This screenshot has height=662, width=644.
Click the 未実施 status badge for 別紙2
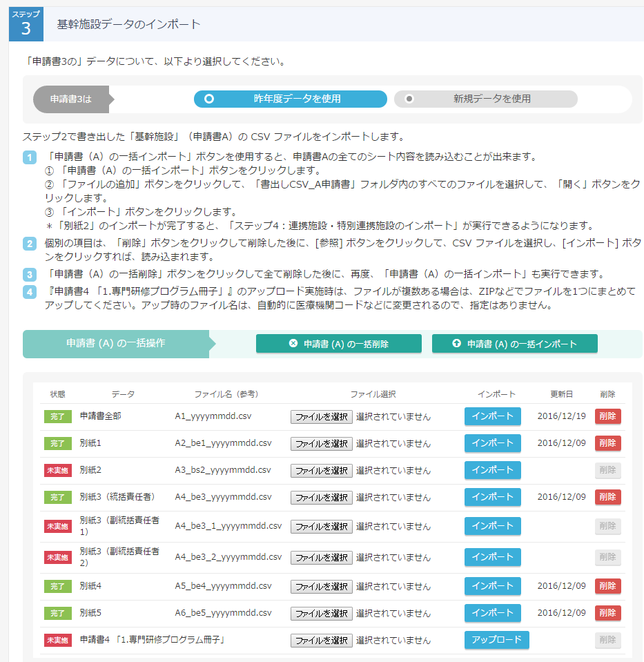point(57,471)
